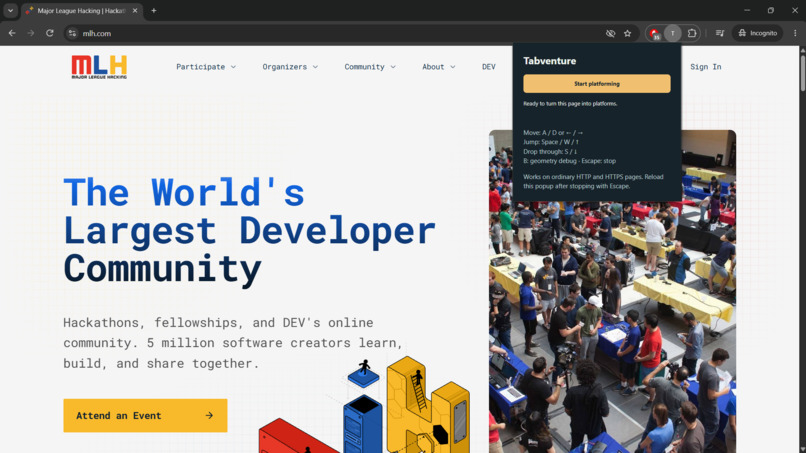
Task: Click the isometric MLH blocks illustration
Action: [364, 405]
